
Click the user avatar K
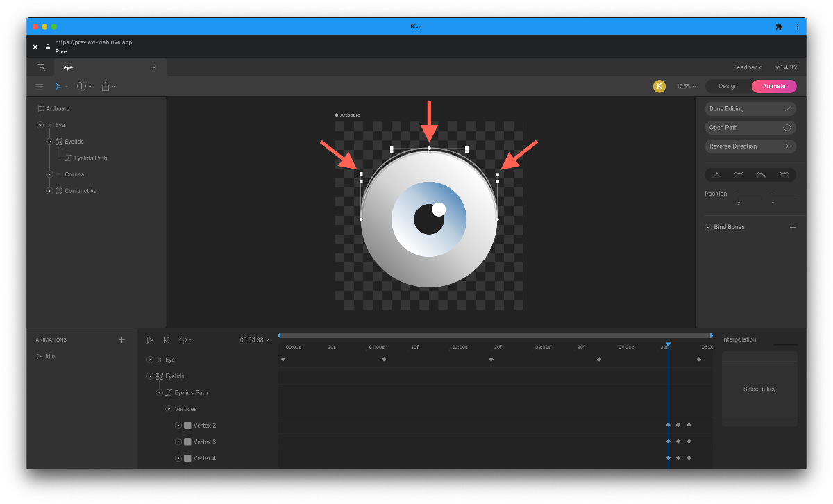coord(659,86)
